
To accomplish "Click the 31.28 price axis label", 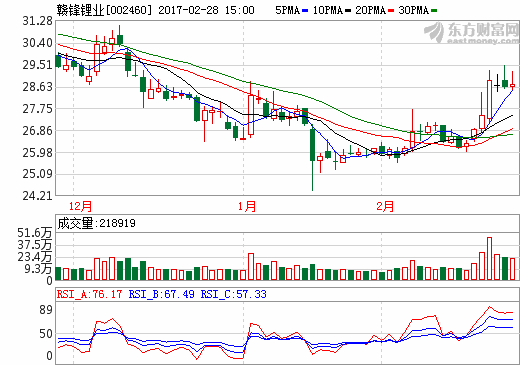I will [x=38, y=21].
